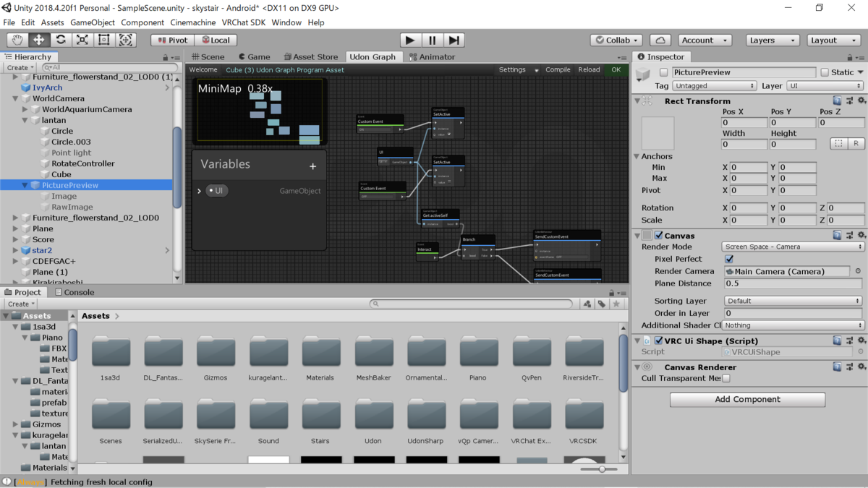Open VRC Ui Shape preset icon
This screenshot has width=868, height=488.
pos(849,341)
